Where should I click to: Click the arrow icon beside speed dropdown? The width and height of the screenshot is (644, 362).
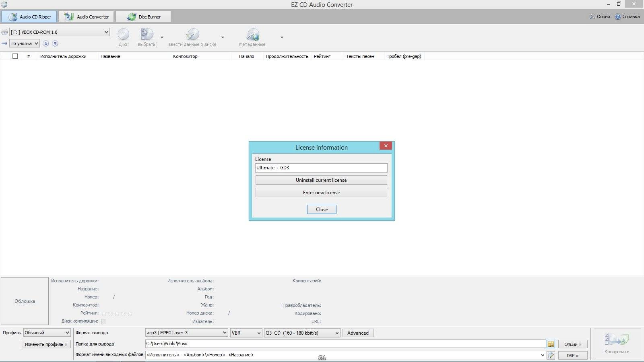4,43
